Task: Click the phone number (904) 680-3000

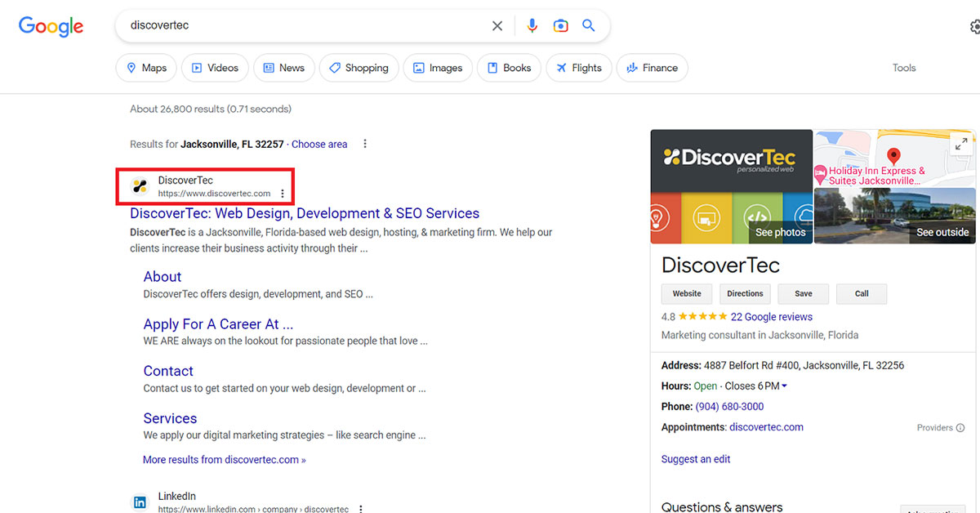Action: click(x=730, y=407)
